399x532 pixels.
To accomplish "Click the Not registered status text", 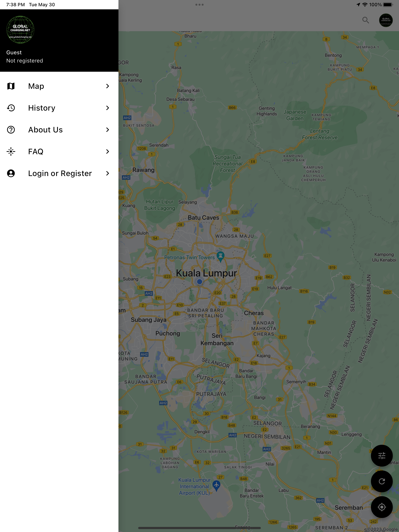I will tap(25, 61).
